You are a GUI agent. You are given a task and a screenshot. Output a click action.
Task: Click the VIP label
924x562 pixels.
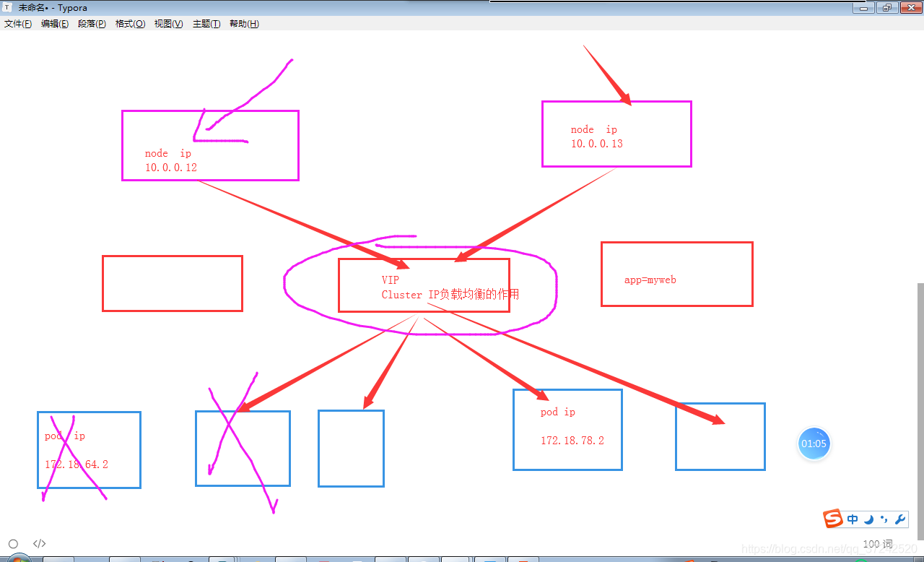(391, 280)
